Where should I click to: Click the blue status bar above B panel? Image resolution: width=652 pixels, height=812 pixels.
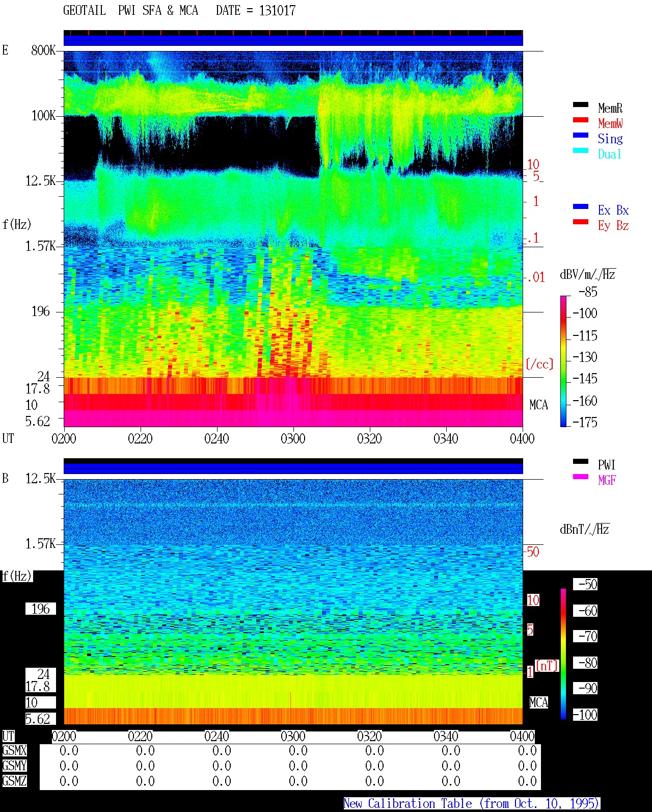pyautogui.click(x=293, y=468)
